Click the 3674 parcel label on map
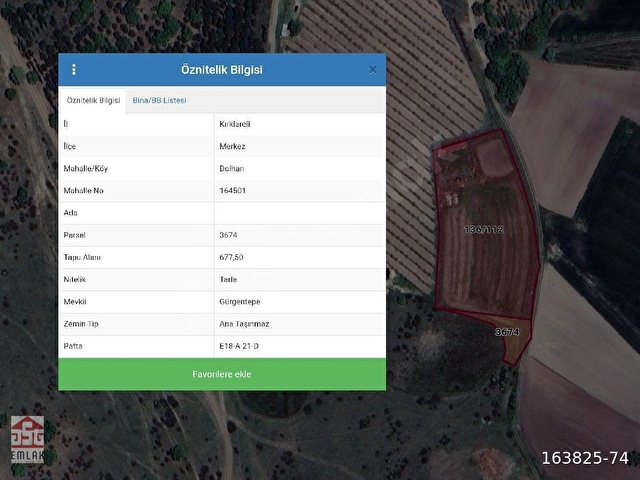 507,332
